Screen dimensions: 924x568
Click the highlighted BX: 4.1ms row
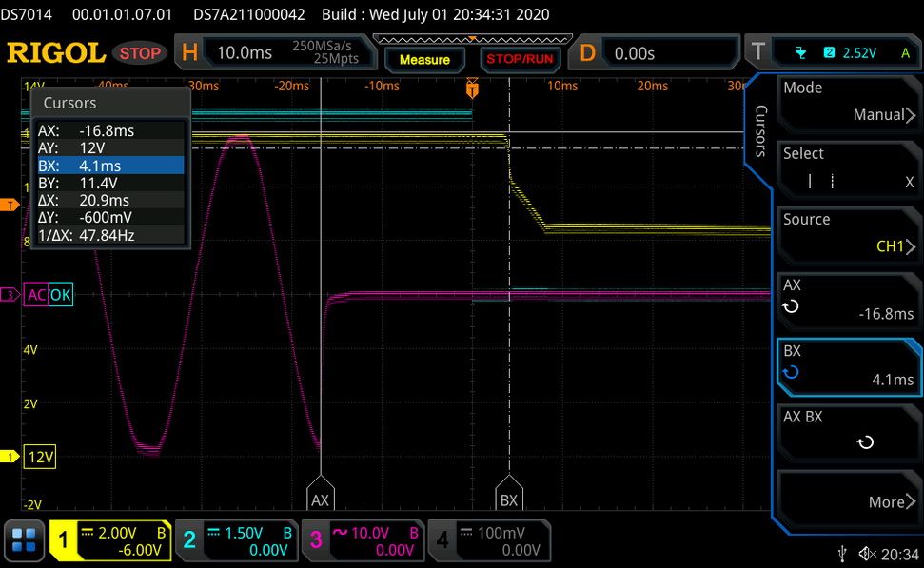point(110,166)
